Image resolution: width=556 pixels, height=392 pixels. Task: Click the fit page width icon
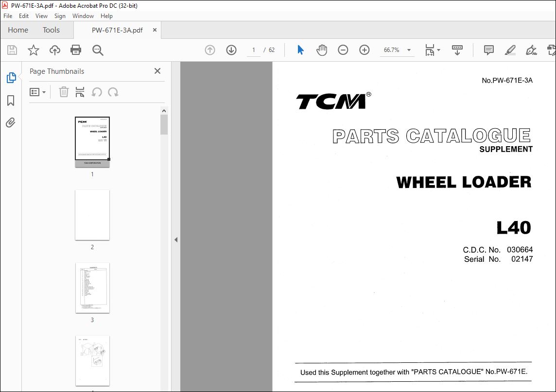pos(430,50)
